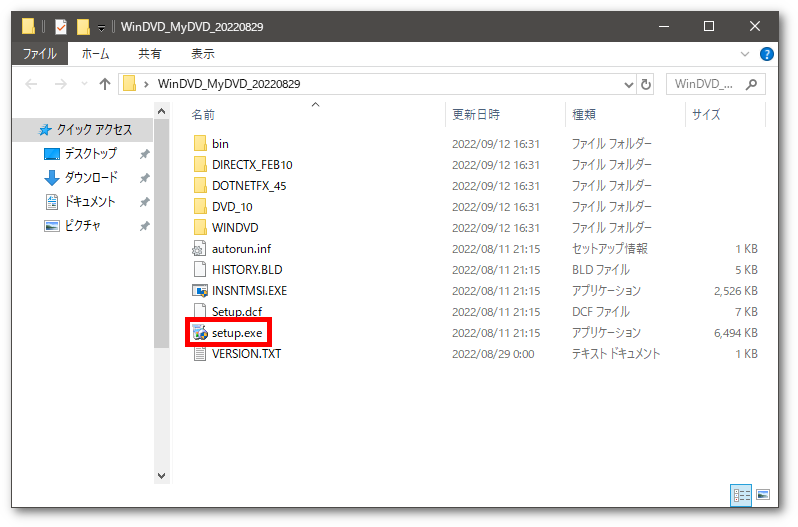
Task: Click the New folder quick access icon
Action: click(83, 26)
